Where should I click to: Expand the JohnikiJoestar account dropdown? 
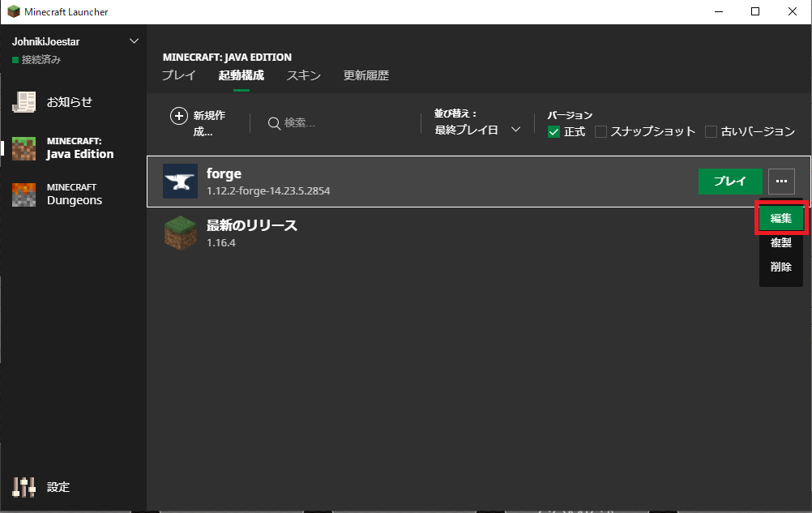coord(135,41)
